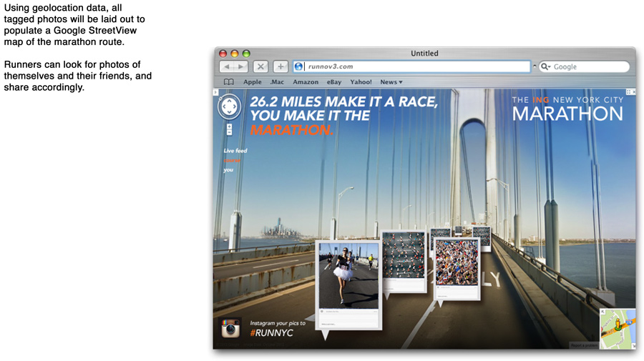Open the aerial runners photo card
This screenshot has height=361, width=644.
404,261
